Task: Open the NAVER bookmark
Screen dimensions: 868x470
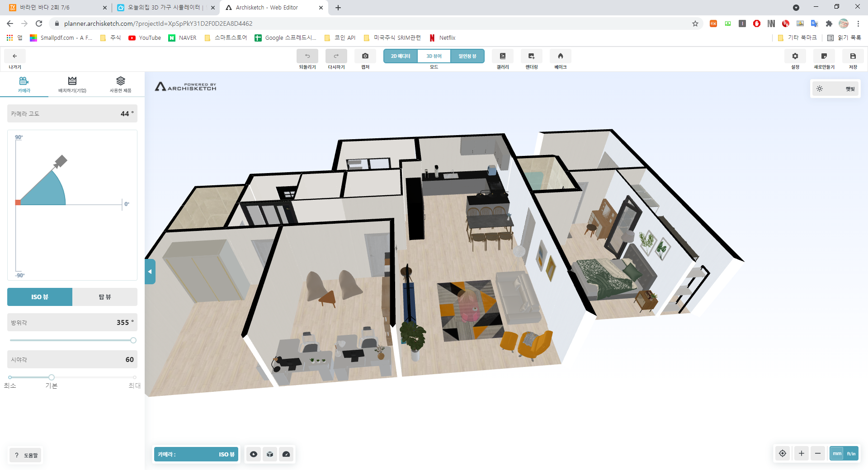Action: point(183,38)
